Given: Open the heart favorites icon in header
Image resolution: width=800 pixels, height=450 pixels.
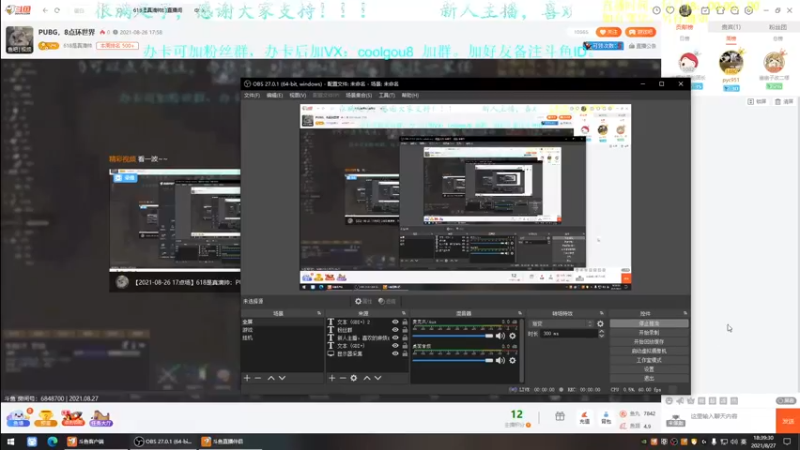Looking at the screenshot, I should [x=670, y=10].
